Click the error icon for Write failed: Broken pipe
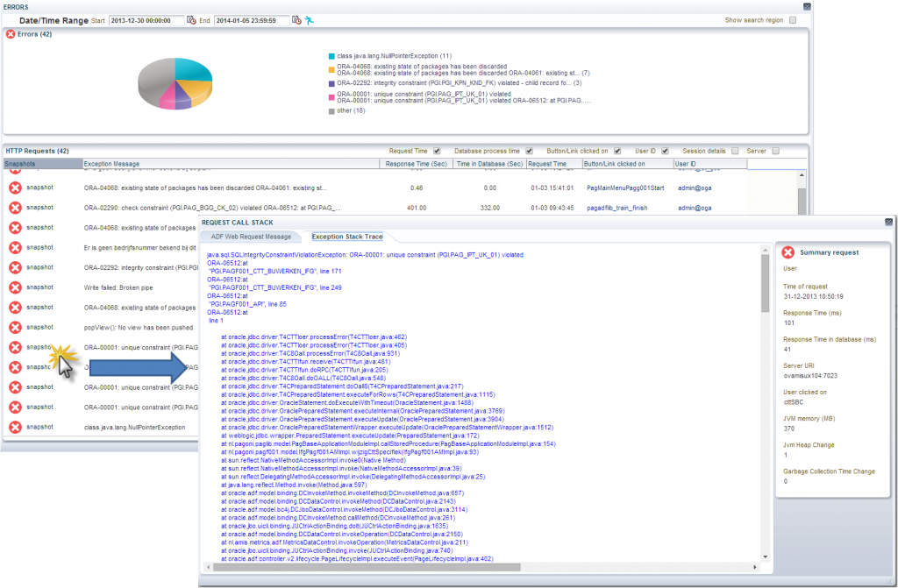 coord(16,287)
